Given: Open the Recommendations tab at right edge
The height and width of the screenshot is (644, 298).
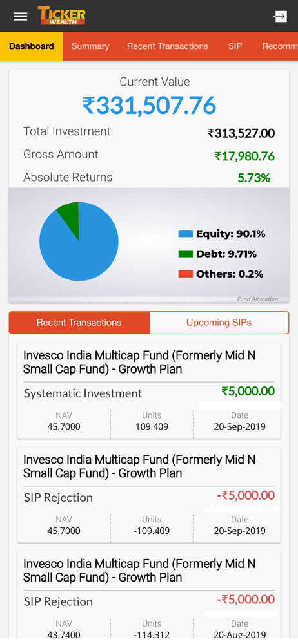Looking at the screenshot, I should coord(279,46).
